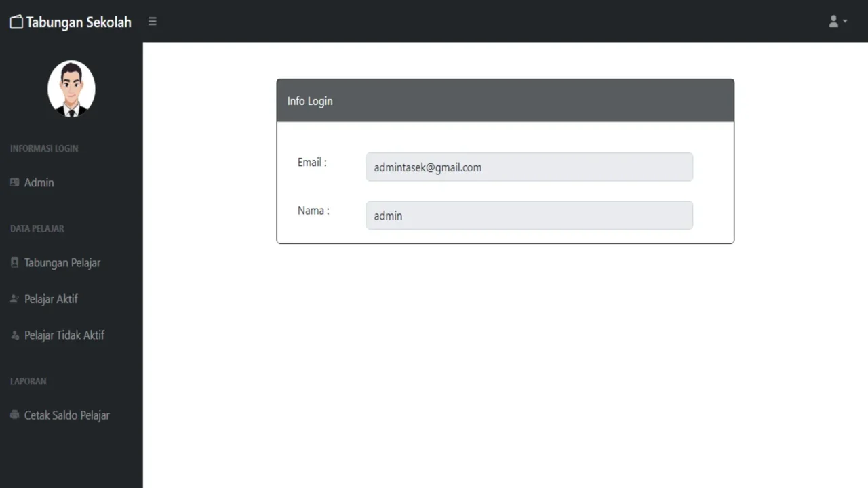Click the Tabungan Sekolah brand title
868x488 pixels.
tap(79, 22)
